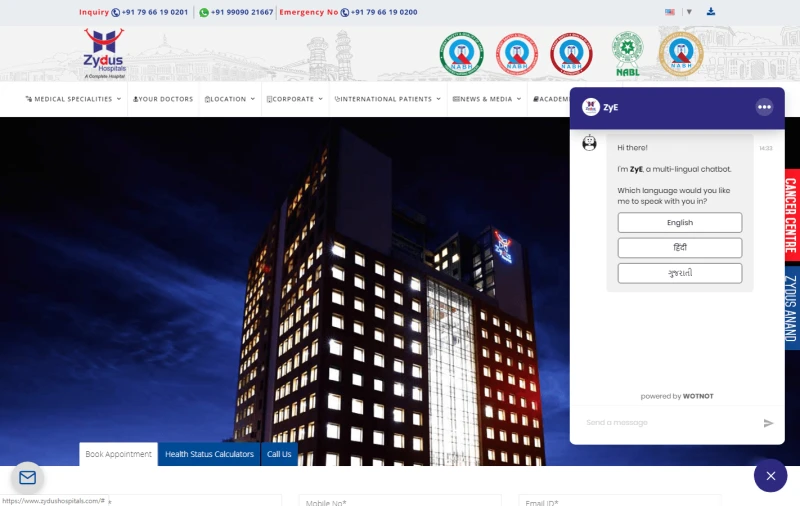This screenshot has width=800, height=506.
Task: Click the green NABL accreditation badge
Action: click(x=627, y=53)
